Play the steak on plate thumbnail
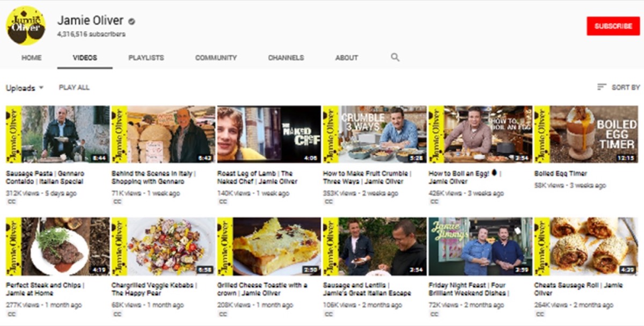The image size is (644, 326). 57,246
